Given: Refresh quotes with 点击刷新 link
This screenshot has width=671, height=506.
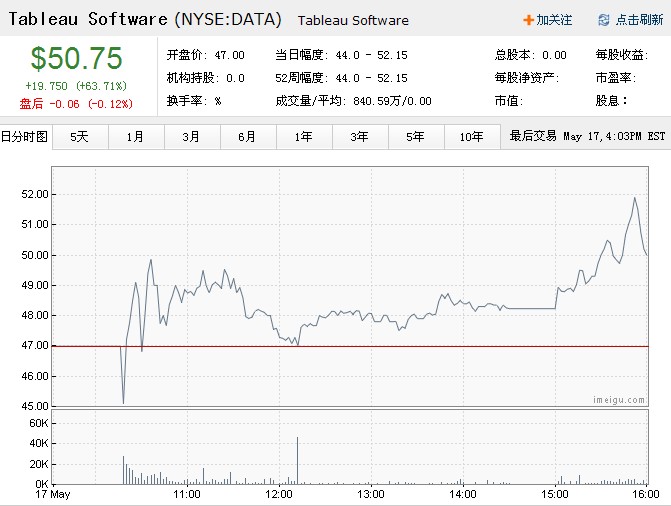Looking at the screenshot, I should click(639, 20).
